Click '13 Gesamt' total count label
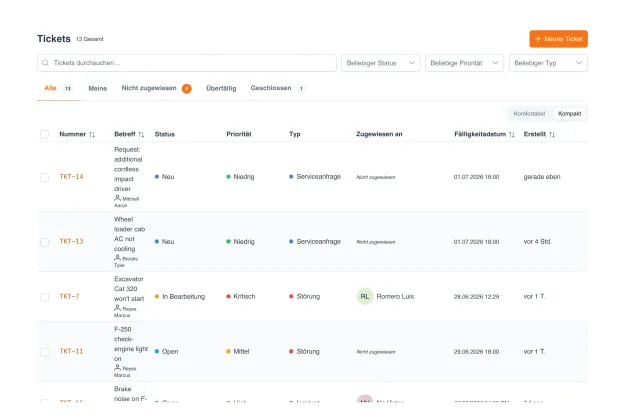 90,39
